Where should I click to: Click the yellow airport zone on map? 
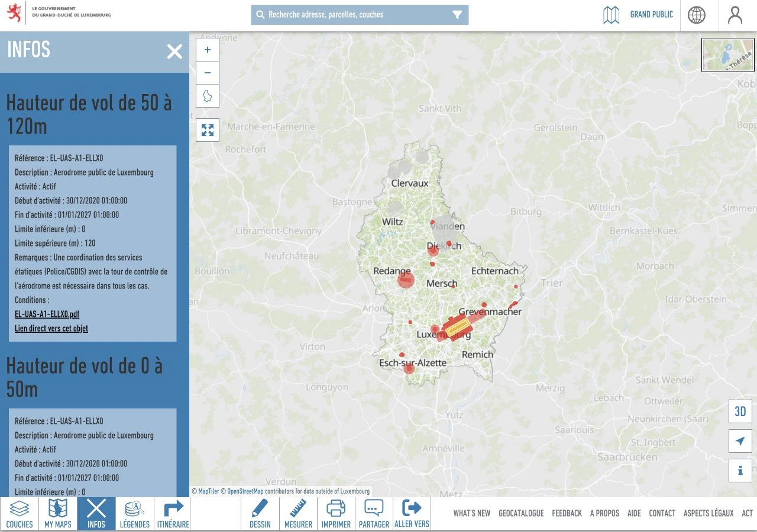(x=457, y=327)
